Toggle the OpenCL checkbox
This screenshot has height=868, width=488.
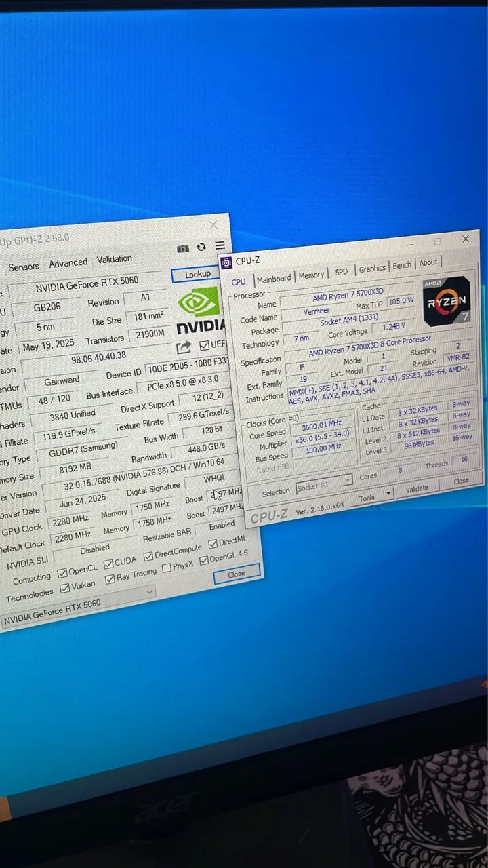pyautogui.click(x=62, y=573)
